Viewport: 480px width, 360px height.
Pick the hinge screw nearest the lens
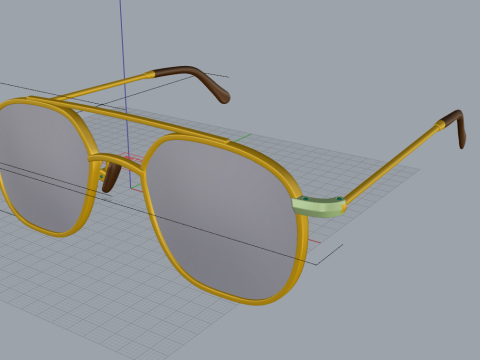[305, 199]
